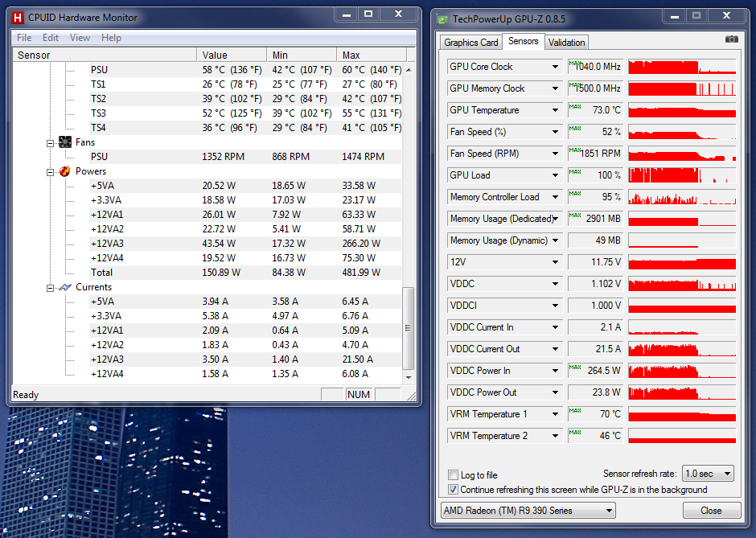The height and width of the screenshot is (538, 756).
Task: Click the NUM status bar indicator
Action: pyautogui.click(x=358, y=394)
